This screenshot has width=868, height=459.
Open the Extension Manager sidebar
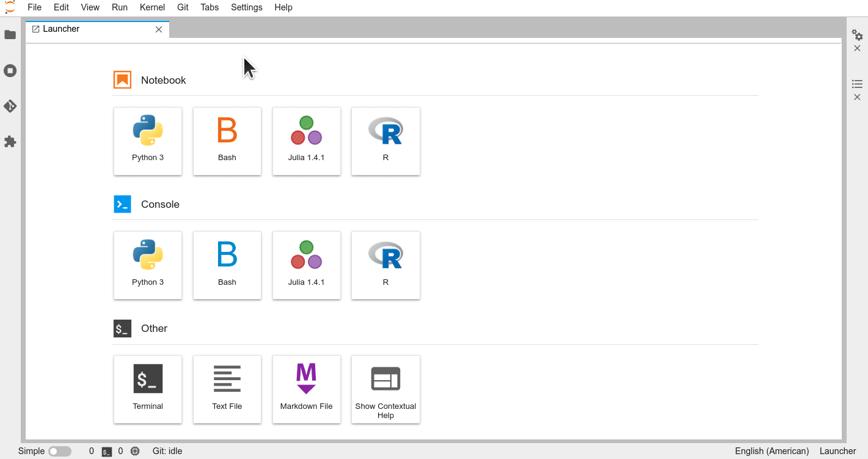10,141
